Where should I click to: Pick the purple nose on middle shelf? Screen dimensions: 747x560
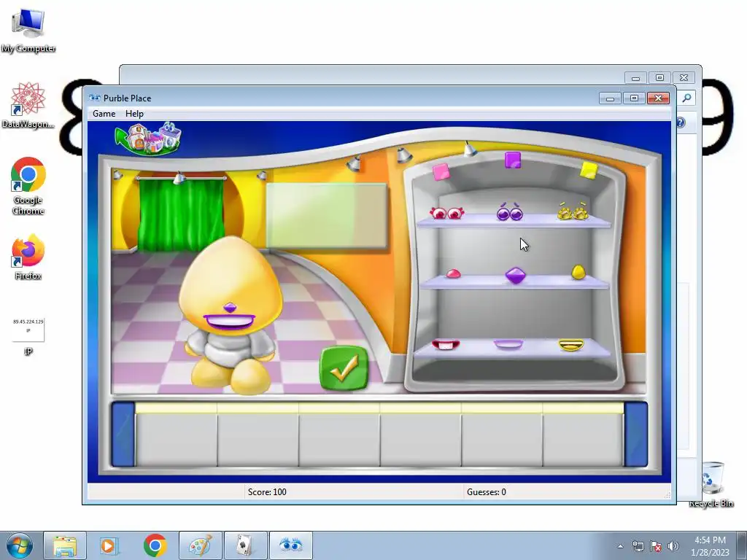tap(515, 275)
